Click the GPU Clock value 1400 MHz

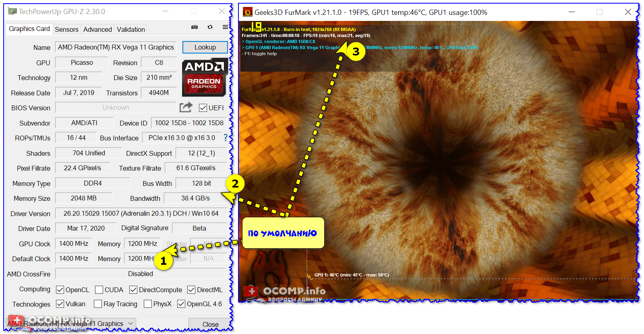click(74, 243)
